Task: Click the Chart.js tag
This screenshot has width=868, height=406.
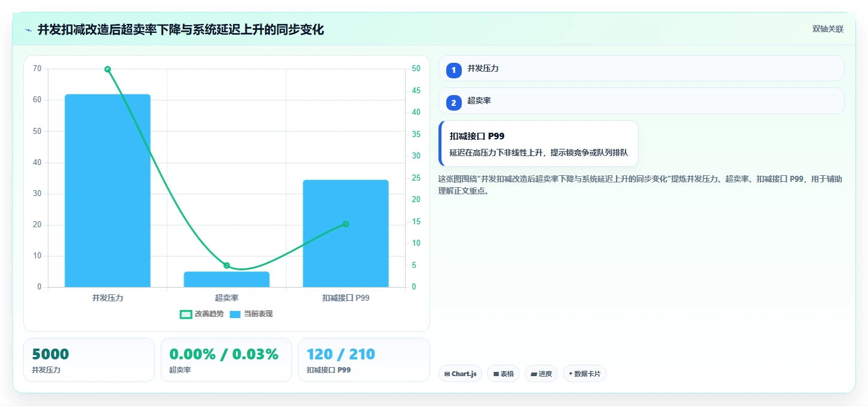Action: click(460, 374)
